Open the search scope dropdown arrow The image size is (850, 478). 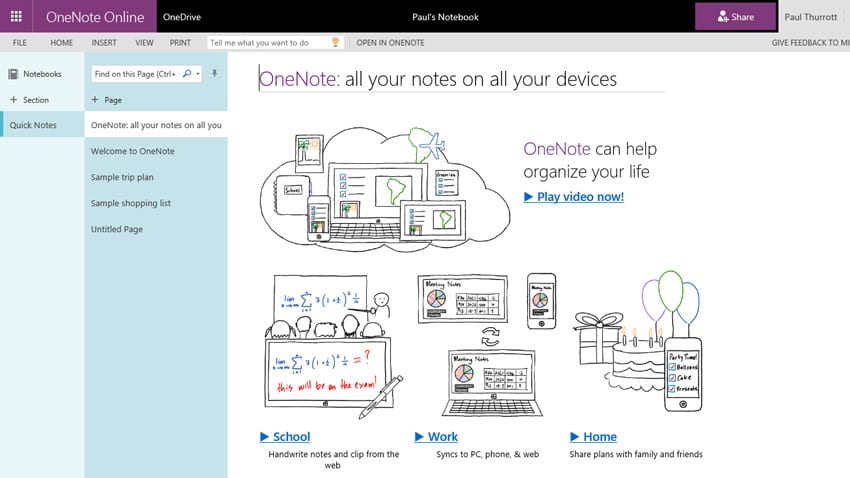click(198, 74)
